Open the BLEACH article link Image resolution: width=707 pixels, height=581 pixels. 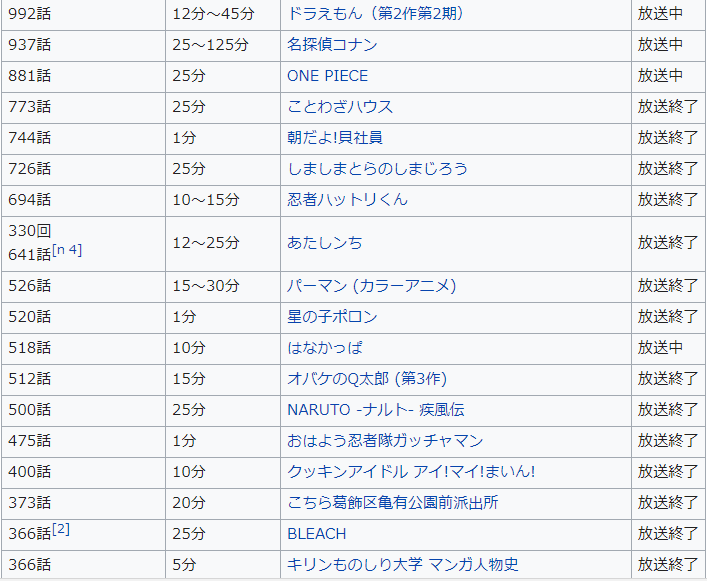[316, 534]
